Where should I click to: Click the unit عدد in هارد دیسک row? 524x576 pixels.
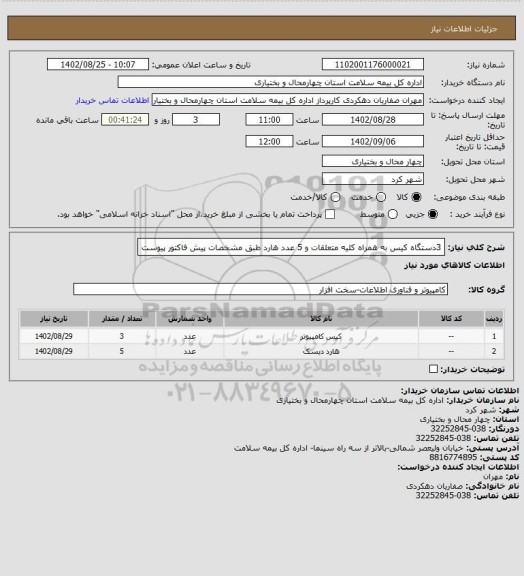point(190,352)
